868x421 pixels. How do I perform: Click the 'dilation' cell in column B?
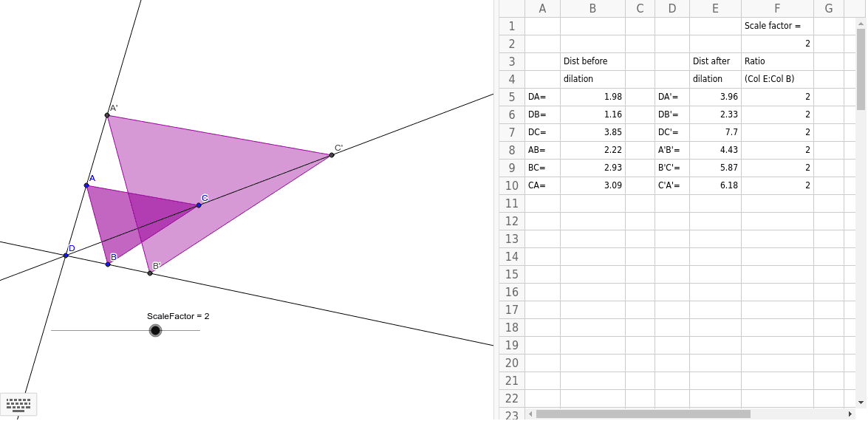point(592,79)
